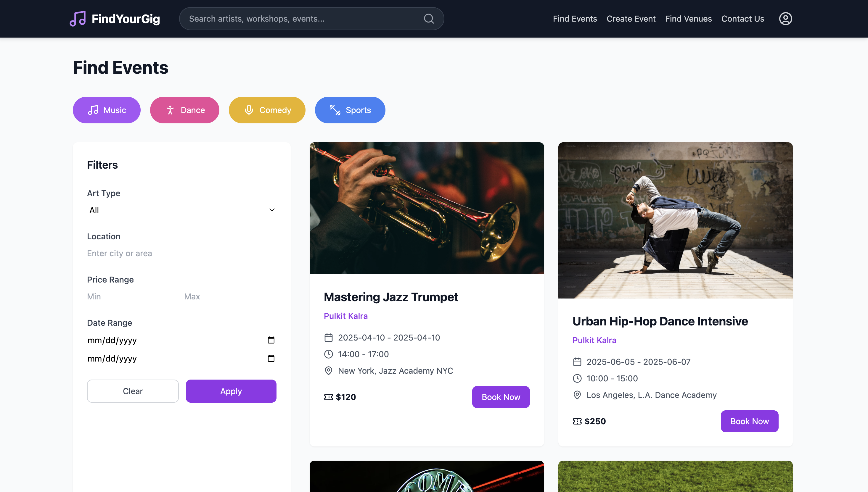Click the search magnifier icon
Screen dimensions: 868x492
[428, 19]
